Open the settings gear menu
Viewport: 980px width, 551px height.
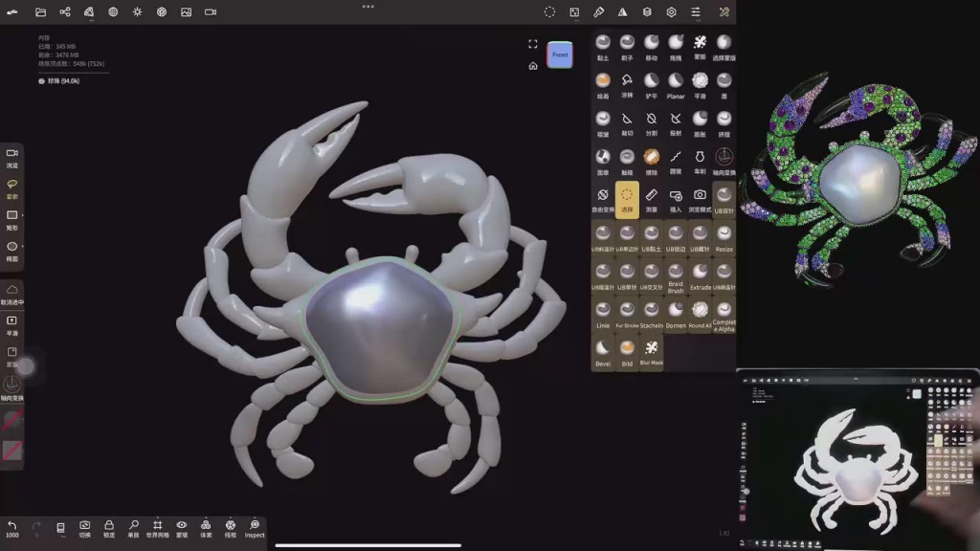tap(671, 11)
